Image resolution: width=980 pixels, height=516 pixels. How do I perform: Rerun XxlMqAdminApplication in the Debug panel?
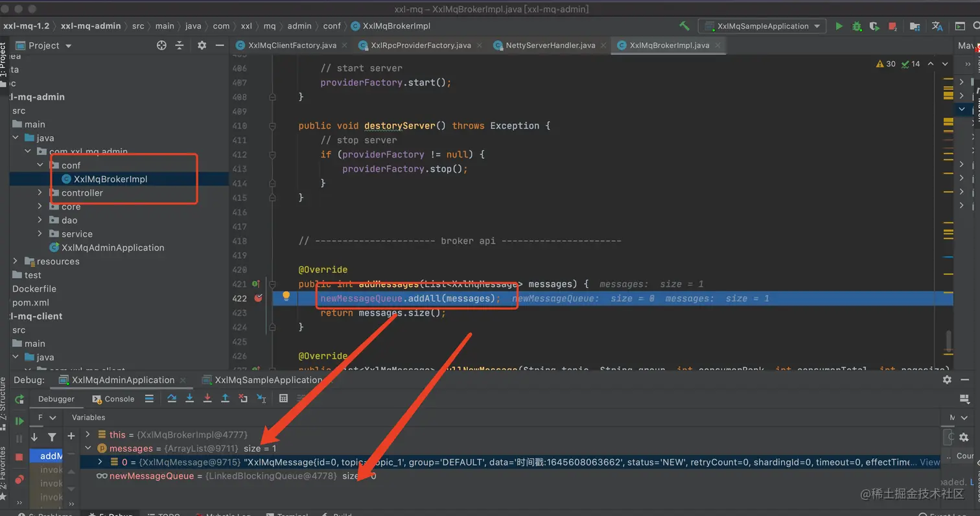coord(19,399)
